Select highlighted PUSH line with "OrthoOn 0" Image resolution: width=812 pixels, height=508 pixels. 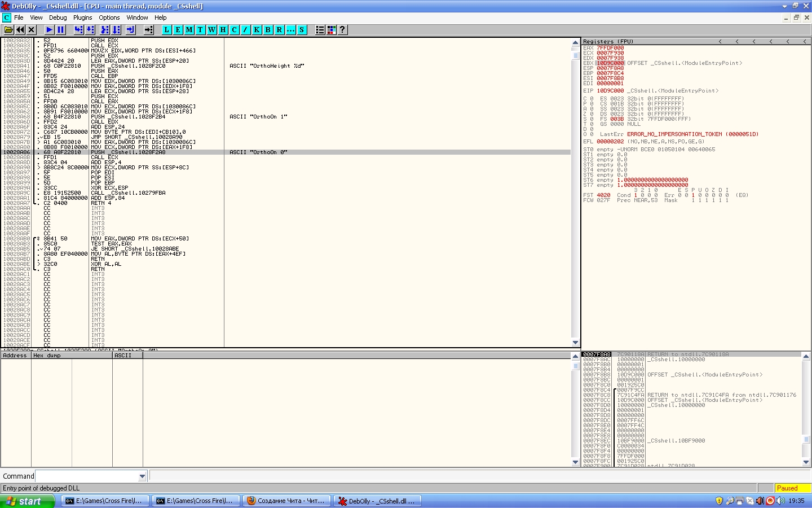pos(285,152)
